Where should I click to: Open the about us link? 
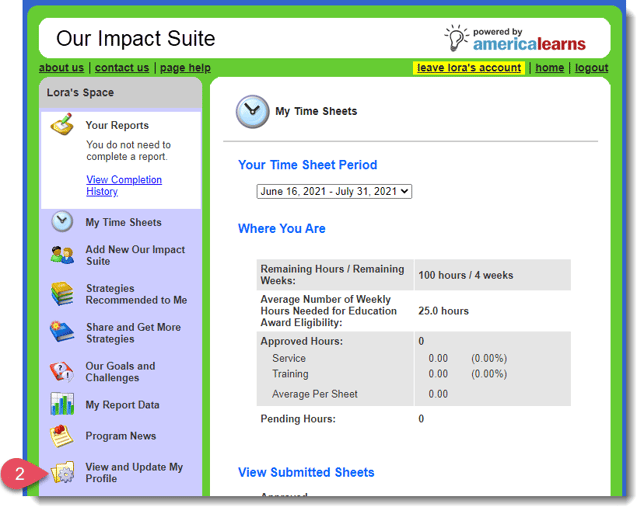pos(61,68)
